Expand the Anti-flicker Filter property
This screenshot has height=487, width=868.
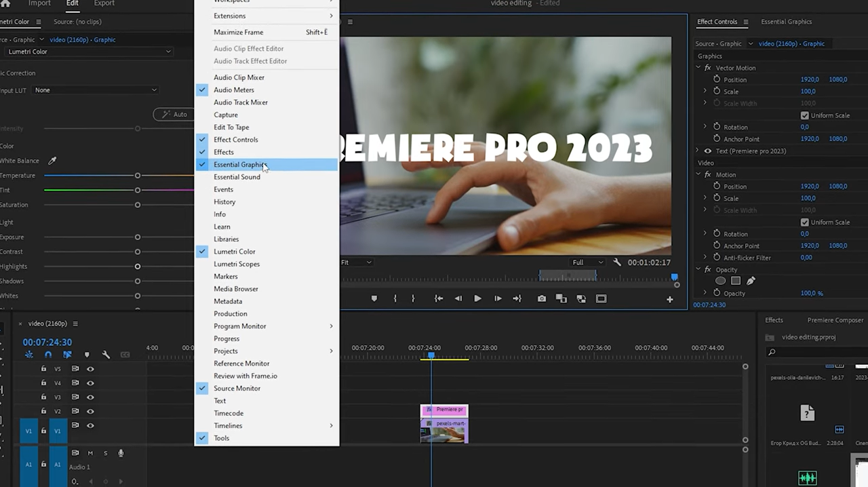[705, 258]
